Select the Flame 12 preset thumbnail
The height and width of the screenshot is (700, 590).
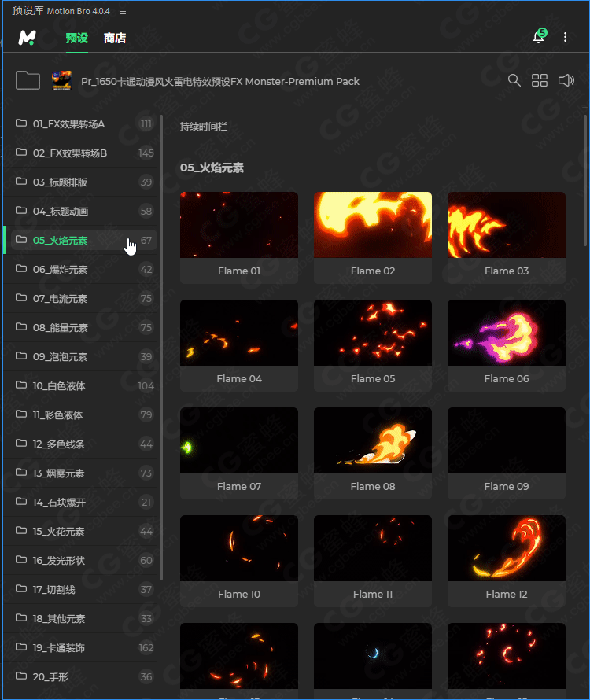click(x=507, y=548)
